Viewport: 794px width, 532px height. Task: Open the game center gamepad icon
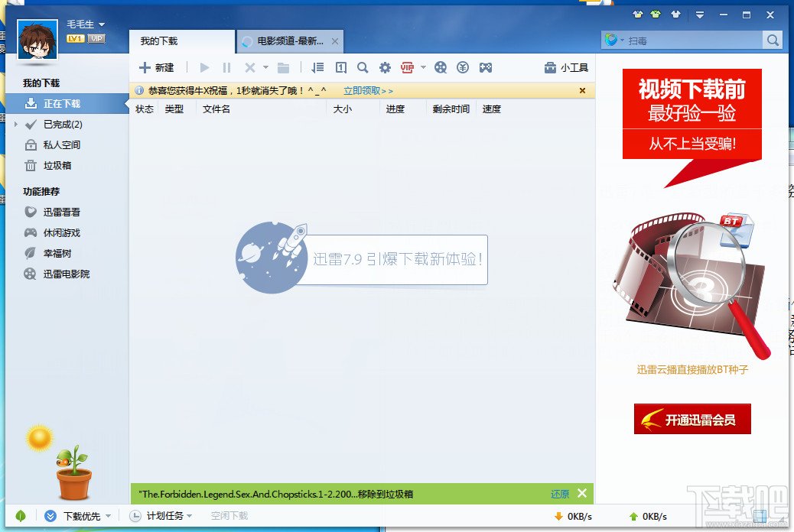[485, 67]
